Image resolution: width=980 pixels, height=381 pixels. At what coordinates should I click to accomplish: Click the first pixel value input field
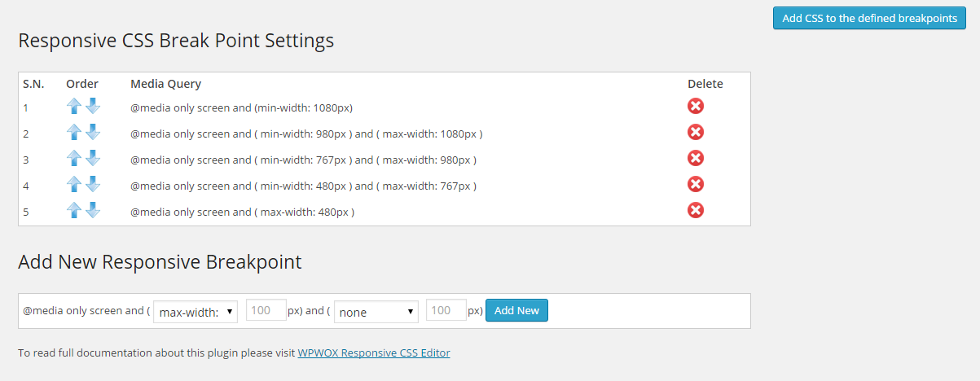(266, 310)
